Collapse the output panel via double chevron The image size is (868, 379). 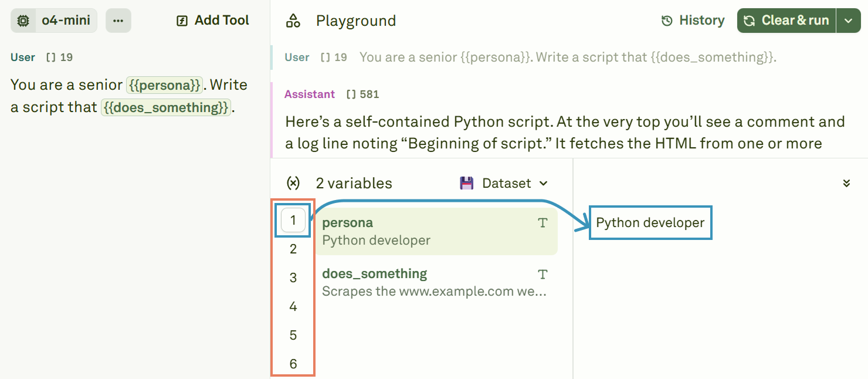846,182
